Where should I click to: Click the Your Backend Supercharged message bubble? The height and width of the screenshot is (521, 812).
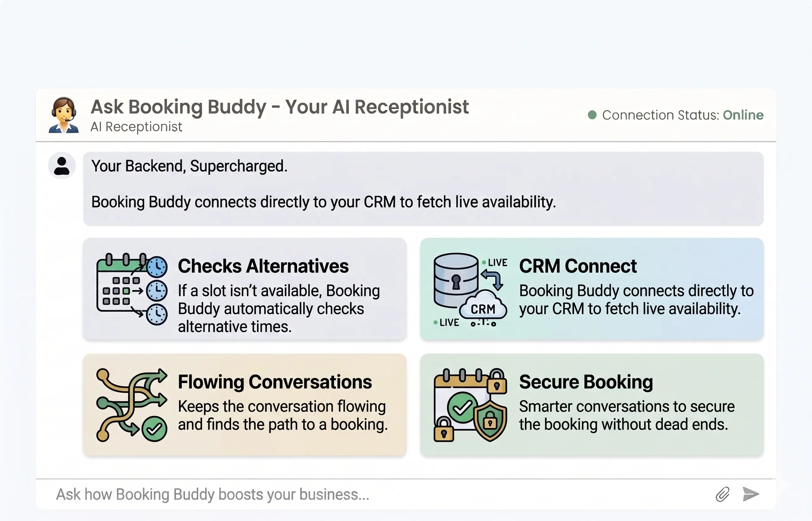[x=423, y=188]
